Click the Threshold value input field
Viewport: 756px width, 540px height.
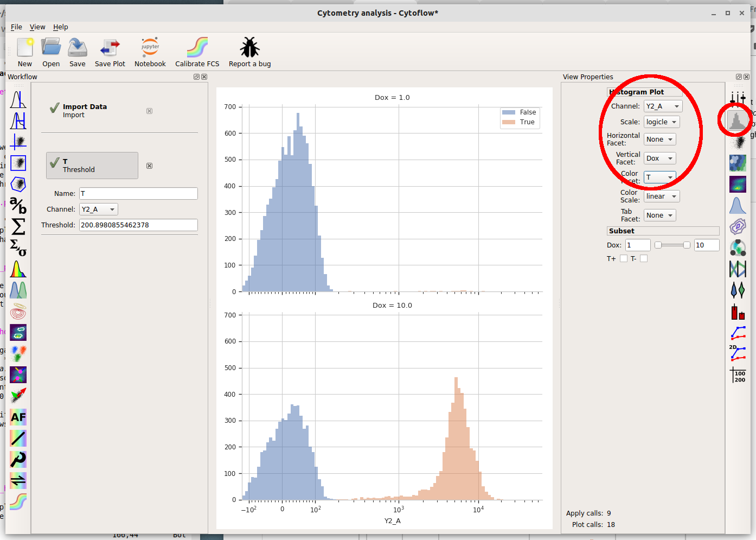[x=138, y=225]
